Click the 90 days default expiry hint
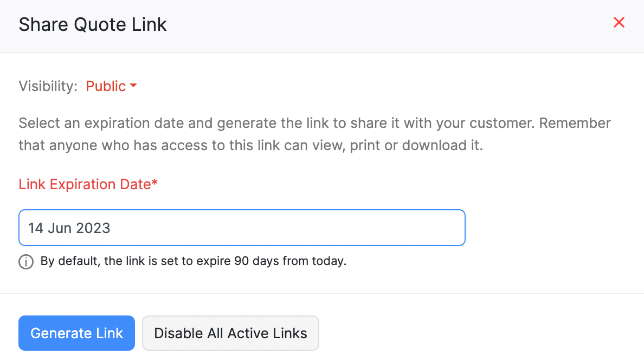The image size is (644, 361). 193,261
